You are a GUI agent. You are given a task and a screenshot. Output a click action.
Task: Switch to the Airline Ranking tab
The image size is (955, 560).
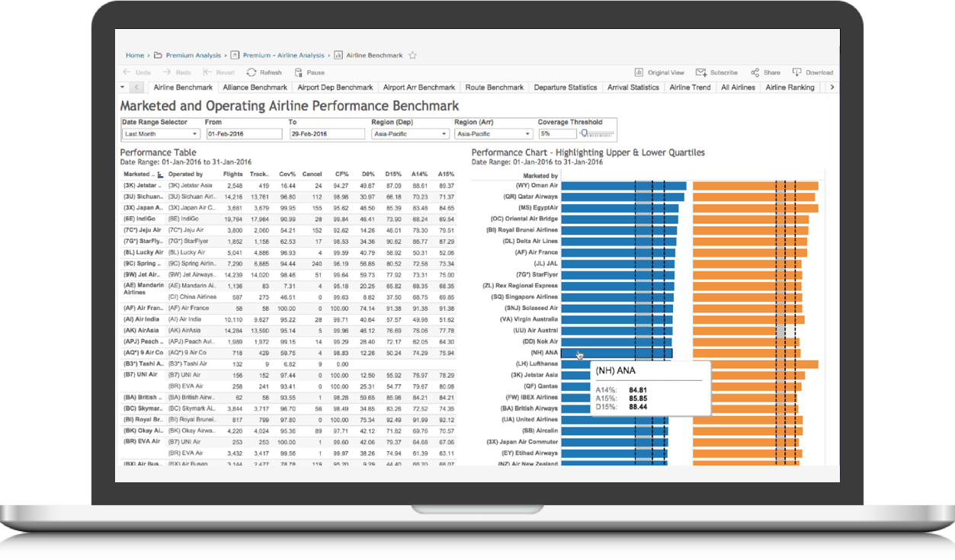point(790,88)
